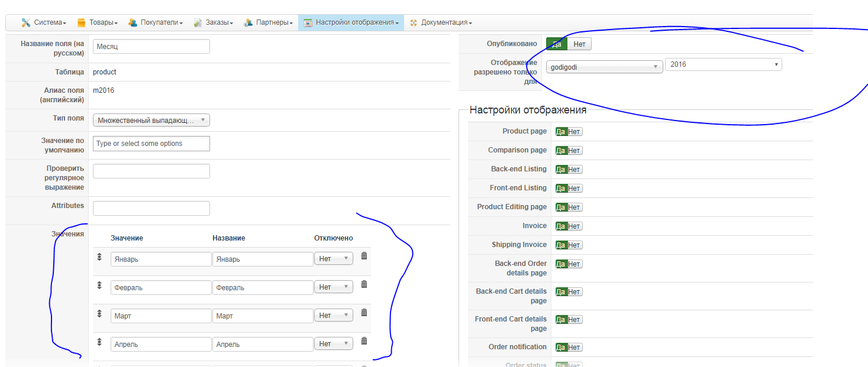Image resolution: width=868 pixels, height=367 pixels.
Task: Click the Январь Значение input
Action: [161, 259]
